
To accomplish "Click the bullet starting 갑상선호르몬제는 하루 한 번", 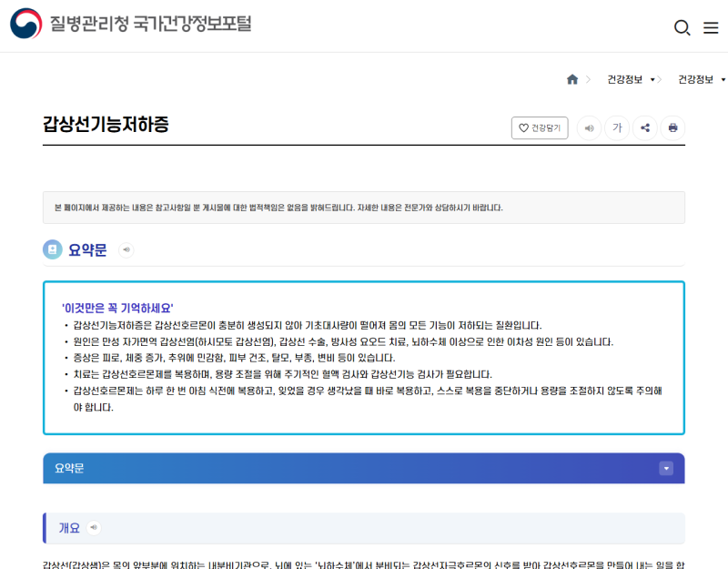I will click(368, 399).
